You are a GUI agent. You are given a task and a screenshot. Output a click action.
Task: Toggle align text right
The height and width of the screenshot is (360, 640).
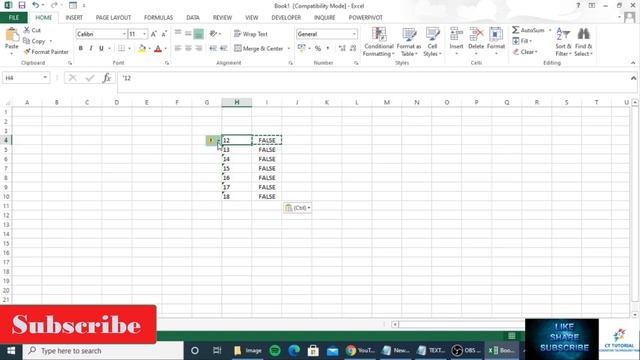tap(199, 48)
